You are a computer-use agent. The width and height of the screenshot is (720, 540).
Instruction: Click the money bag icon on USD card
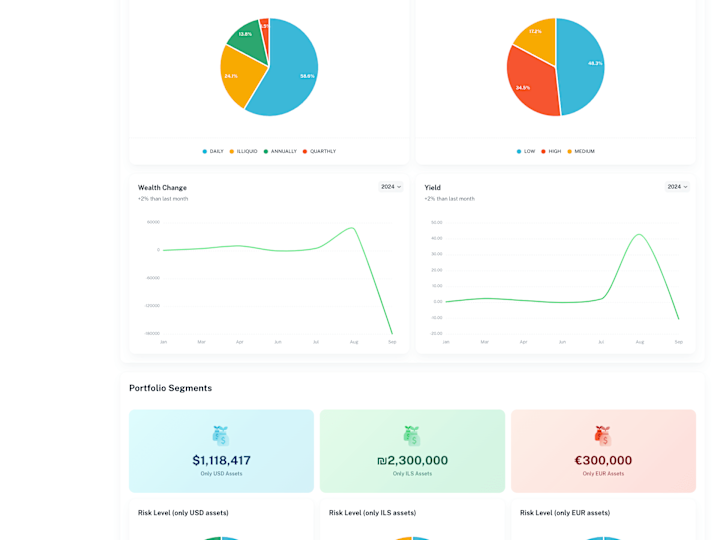tap(221, 436)
